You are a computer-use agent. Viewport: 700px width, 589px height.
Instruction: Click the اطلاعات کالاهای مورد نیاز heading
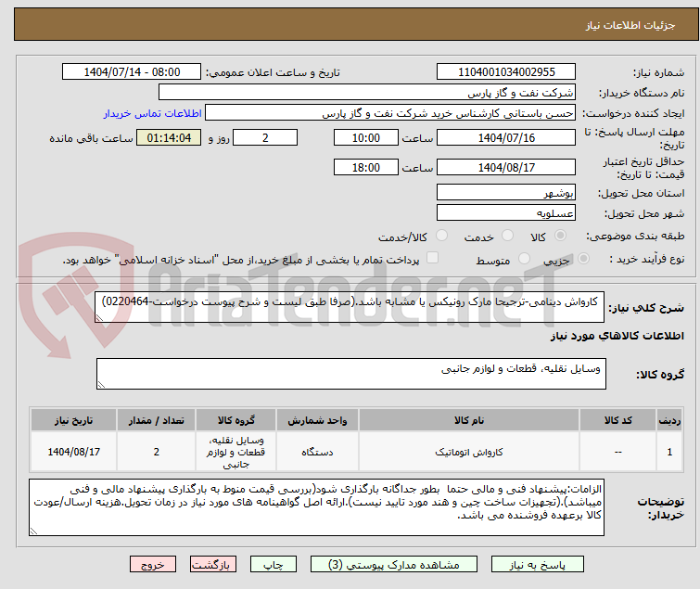[x=617, y=336]
